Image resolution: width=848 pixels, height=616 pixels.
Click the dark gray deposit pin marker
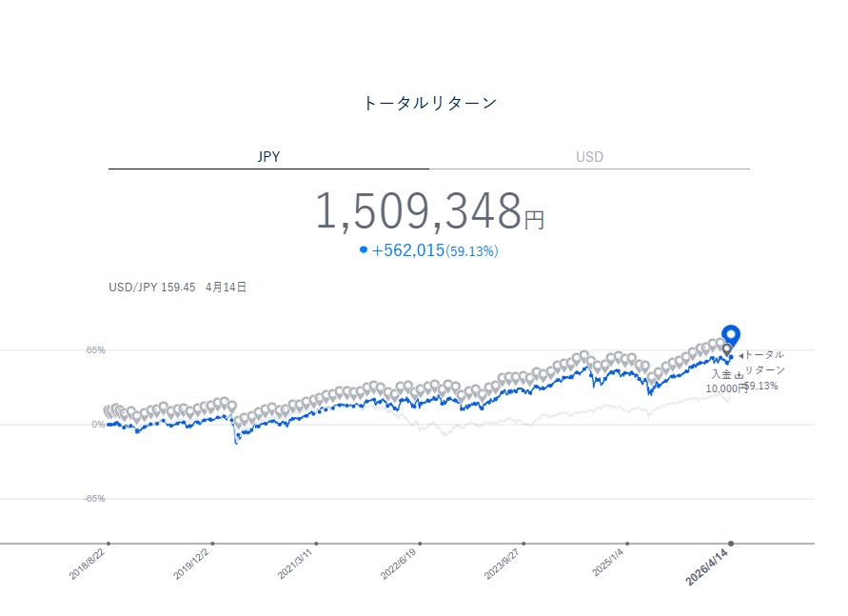[728, 349]
